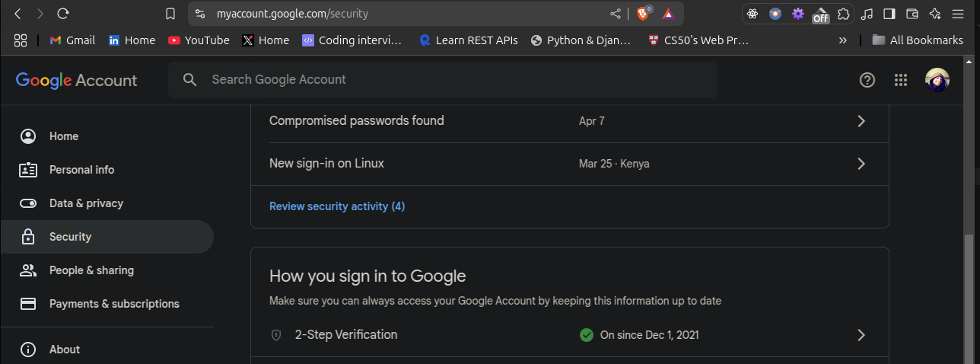Viewport: 980px width, 364px height.
Task: Open the YouTube bookmark
Action: [199, 40]
